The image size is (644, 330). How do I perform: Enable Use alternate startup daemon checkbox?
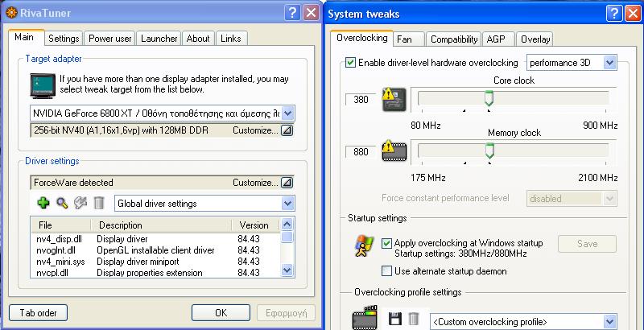pyautogui.click(x=386, y=271)
